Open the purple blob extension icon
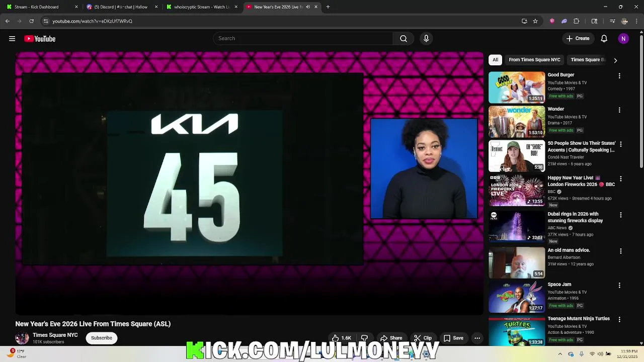This screenshot has width=644, height=362. pos(564,21)
